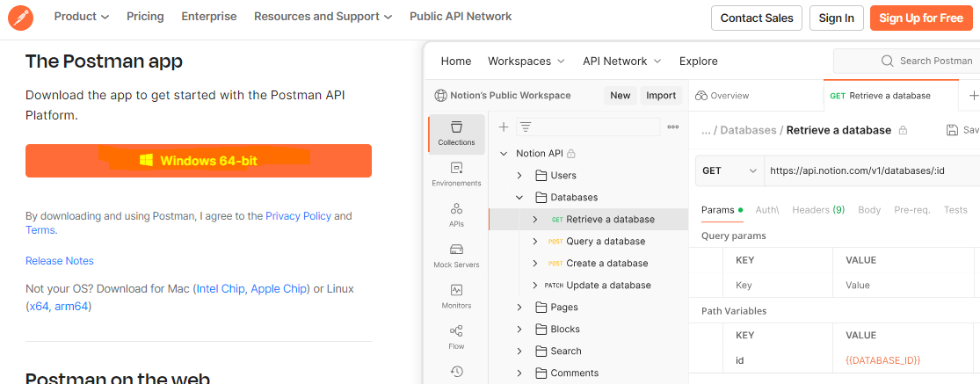The width and height of the screenshot is (980, 384).
Task: Collapse the Notion API collection
Action: (x=503, y=154)
